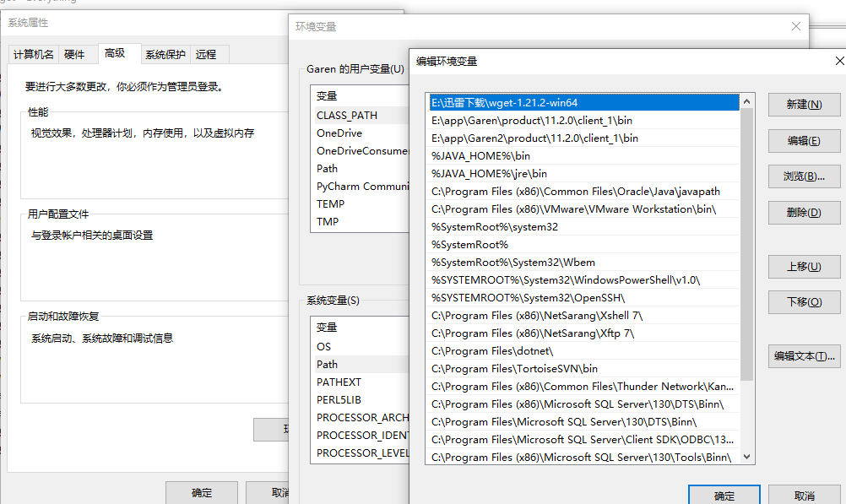
Task: Click the 新建(N) button
Action: 804,105
